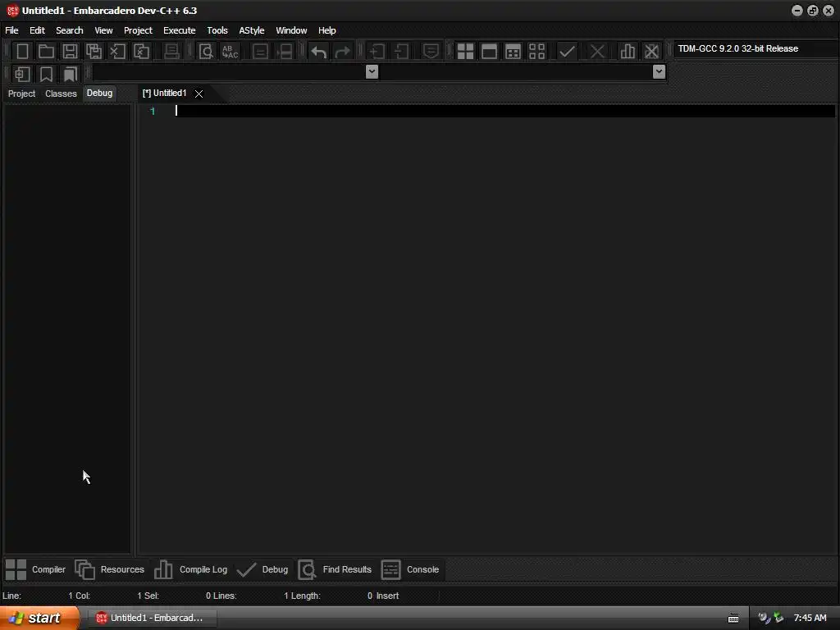Screen dimensions: 840x630
Task: Switch to the Project side tab
Action: pyautogui.click(x=21, y=94)
